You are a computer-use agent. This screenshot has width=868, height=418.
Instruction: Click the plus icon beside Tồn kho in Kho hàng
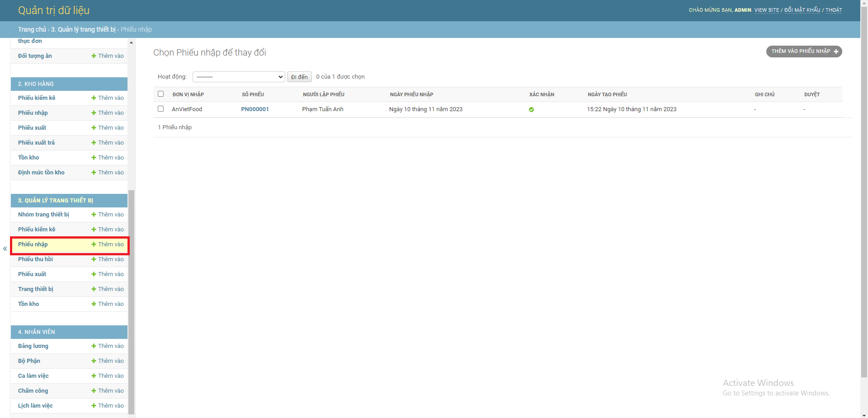[x=93, y=157]
